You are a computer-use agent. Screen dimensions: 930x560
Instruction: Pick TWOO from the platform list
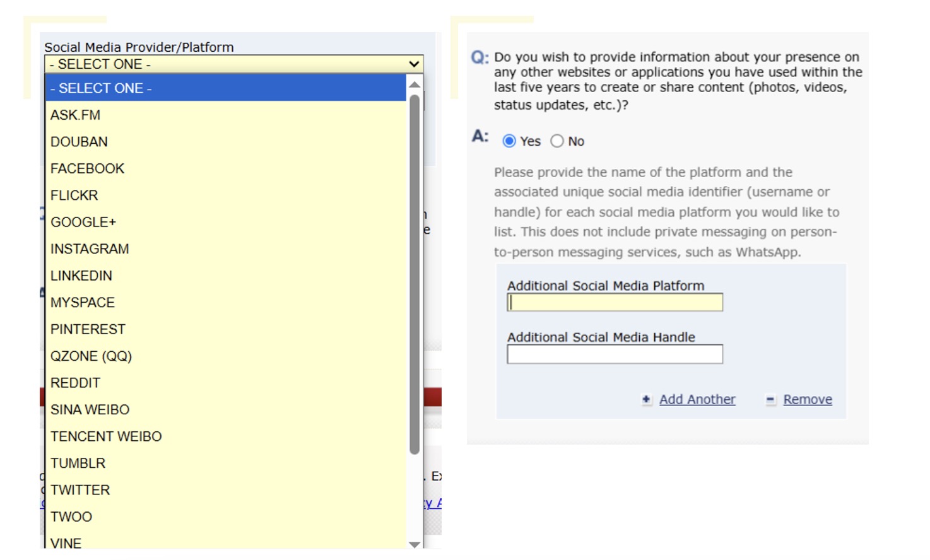coord(226,517)
